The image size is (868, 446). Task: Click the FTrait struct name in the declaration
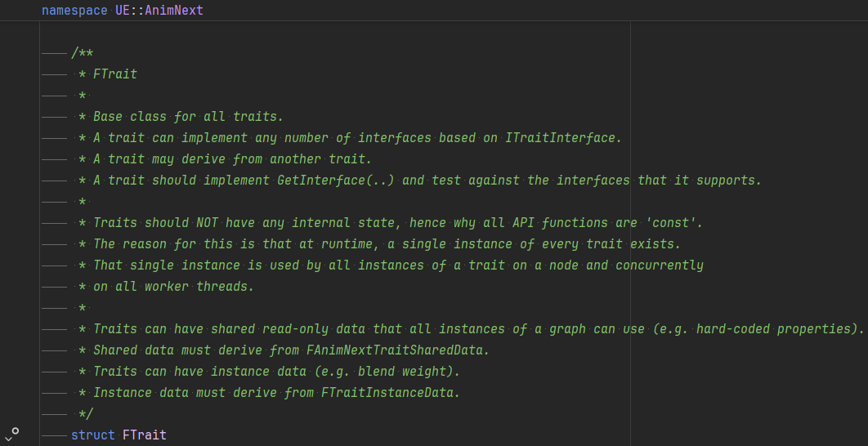[x=144, y=435]
